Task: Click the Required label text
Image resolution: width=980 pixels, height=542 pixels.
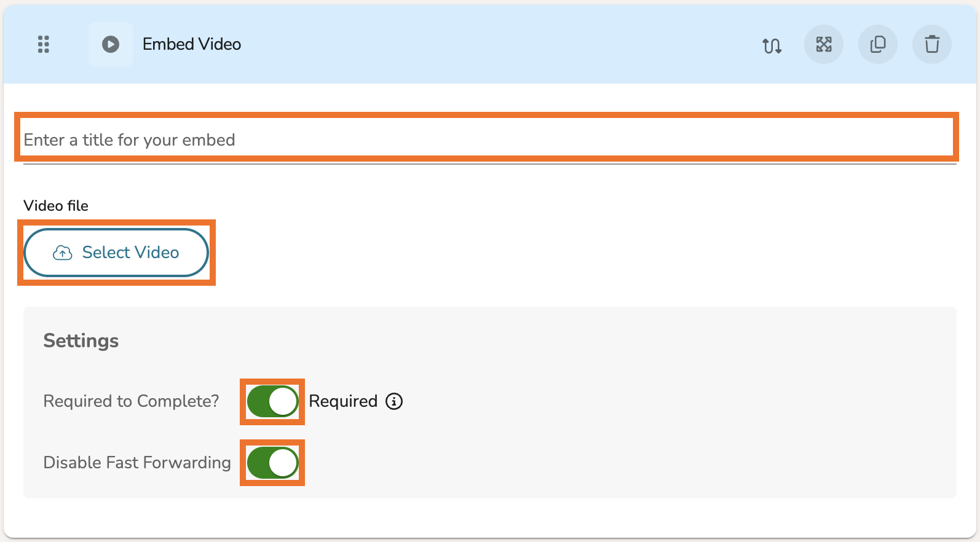Action: click(343, 401)
